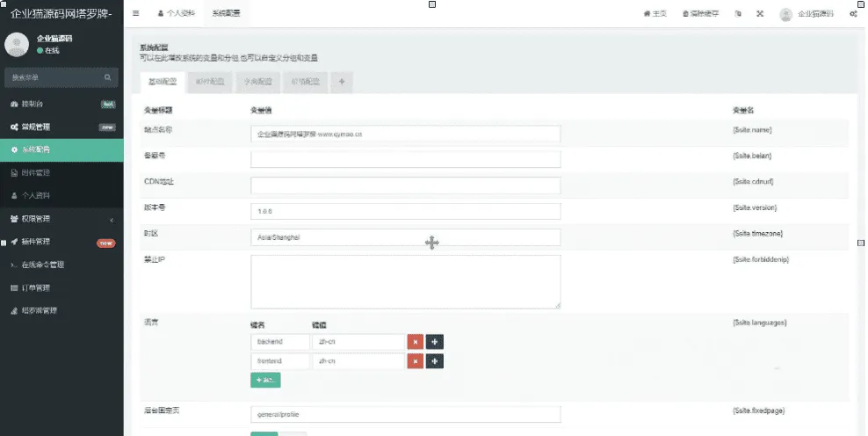Click the empty 备案号 input field

[405, 159]
